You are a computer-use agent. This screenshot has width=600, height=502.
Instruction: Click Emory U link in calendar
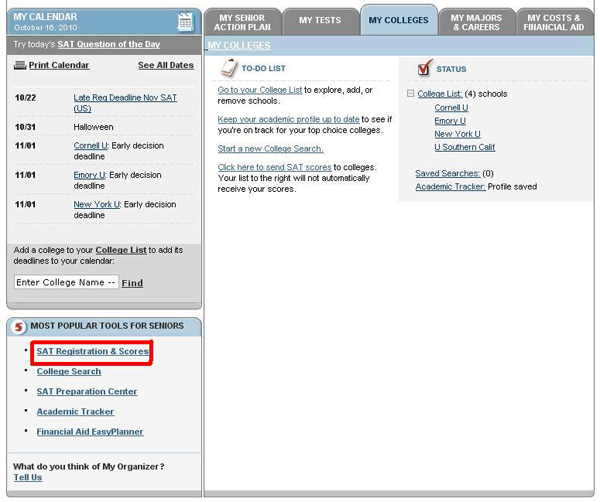coord(90,175)
